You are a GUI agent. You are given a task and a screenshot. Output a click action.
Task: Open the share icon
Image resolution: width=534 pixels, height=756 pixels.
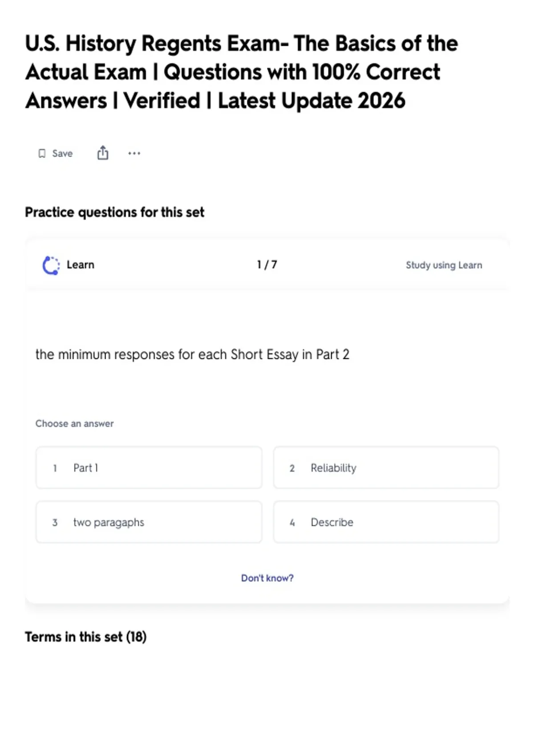(103, 153)
